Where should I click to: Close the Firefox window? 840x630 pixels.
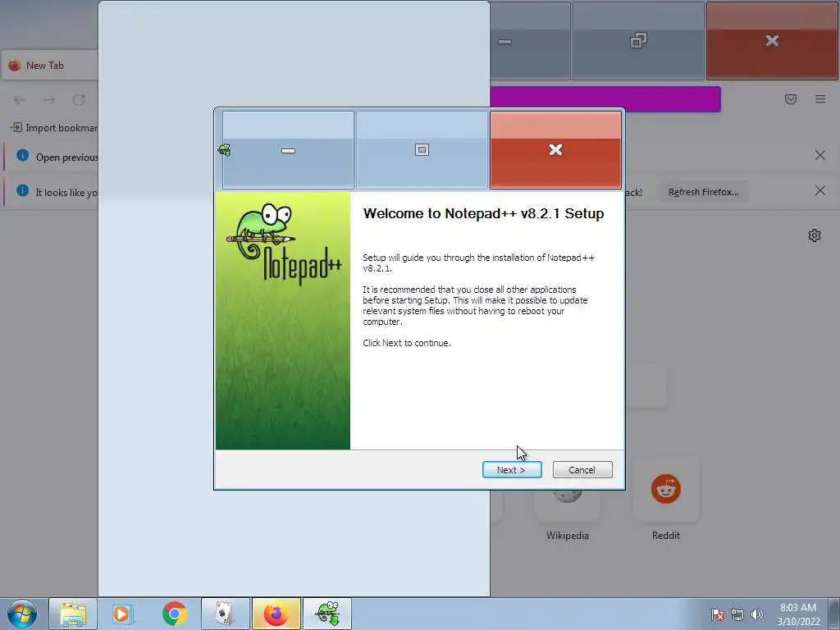pos(772,41)
